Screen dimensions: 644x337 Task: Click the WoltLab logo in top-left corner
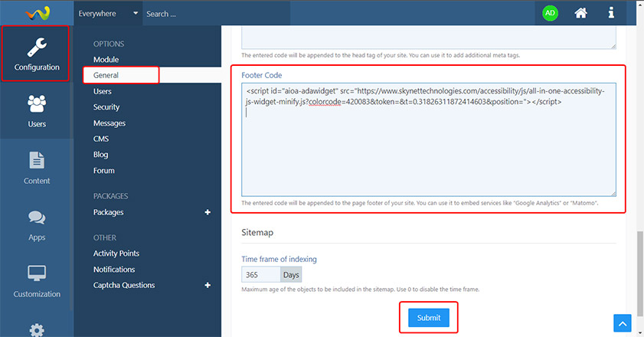38,13
